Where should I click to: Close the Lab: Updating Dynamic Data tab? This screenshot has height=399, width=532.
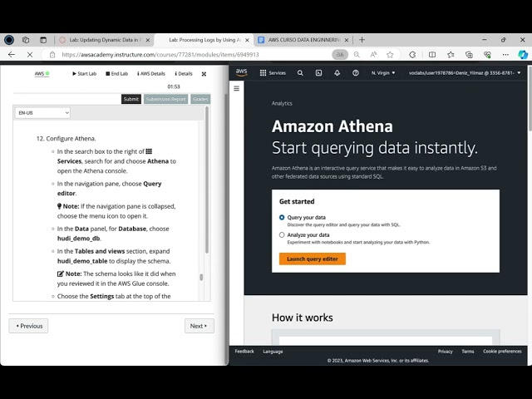click(x=148, y=40)
